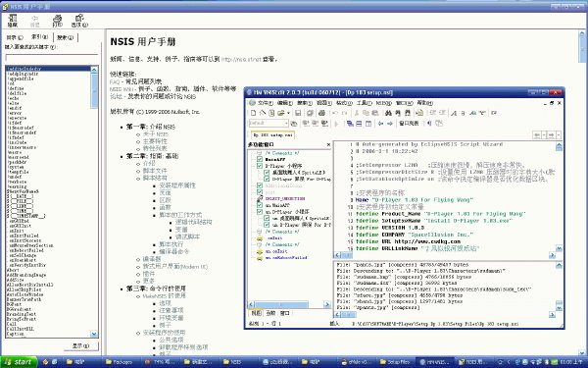This screenshot has width=588, height=368.
Task: Click the Run script play icon
Action: (336, 124)
